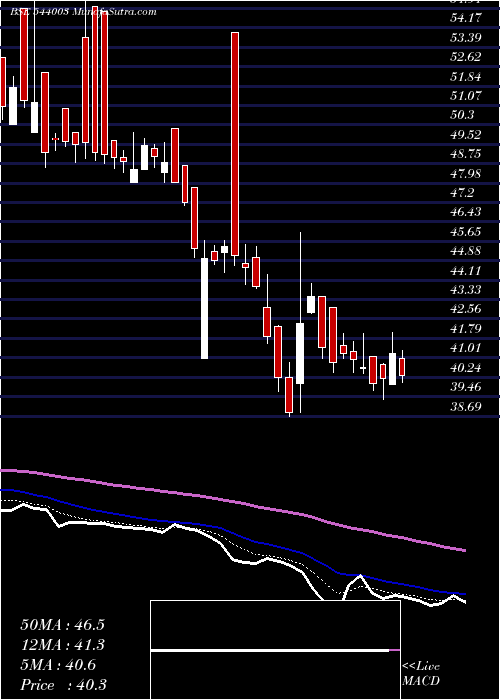Click the MACD label

click(421, 681)
